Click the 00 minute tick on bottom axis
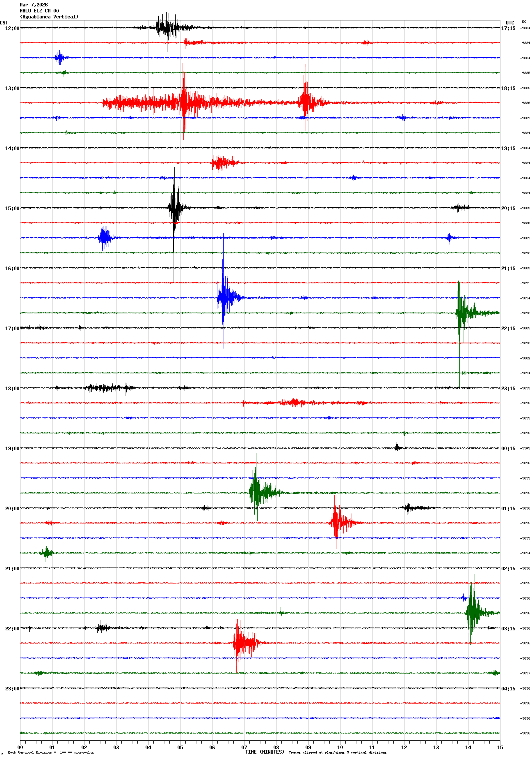532x758 pixels. pos(20,747)
